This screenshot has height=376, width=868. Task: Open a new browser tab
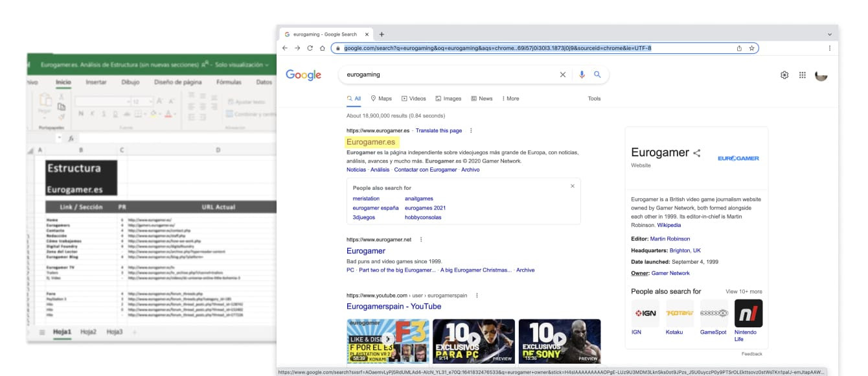tap(382, 34)
